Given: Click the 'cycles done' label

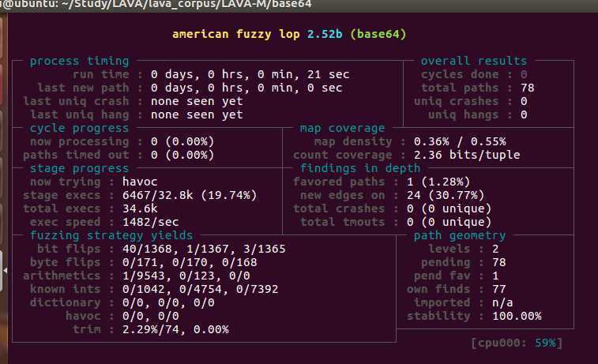Looking at the screenshot, I should [460, 74].
